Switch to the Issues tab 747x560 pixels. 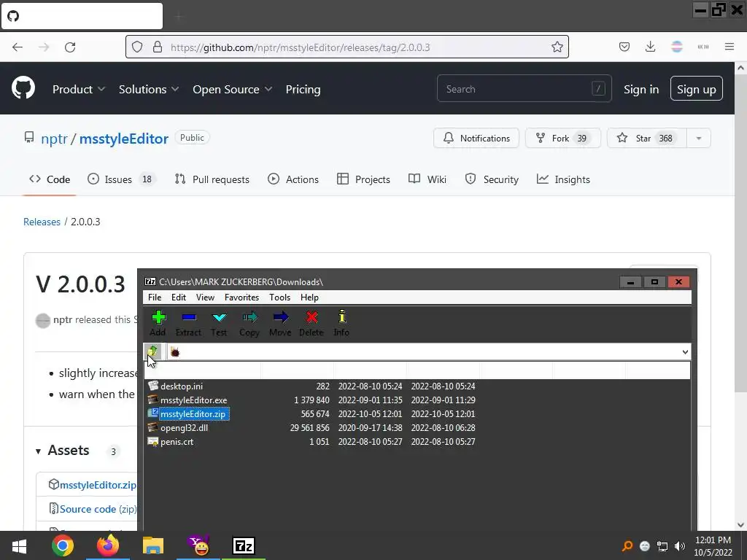(122, 179)
